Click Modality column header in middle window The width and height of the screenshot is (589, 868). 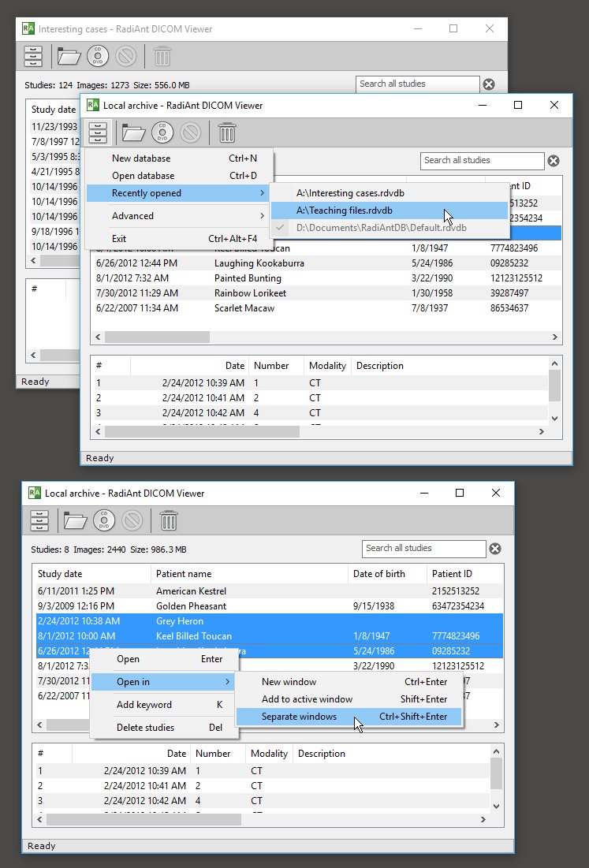[327, 365]
